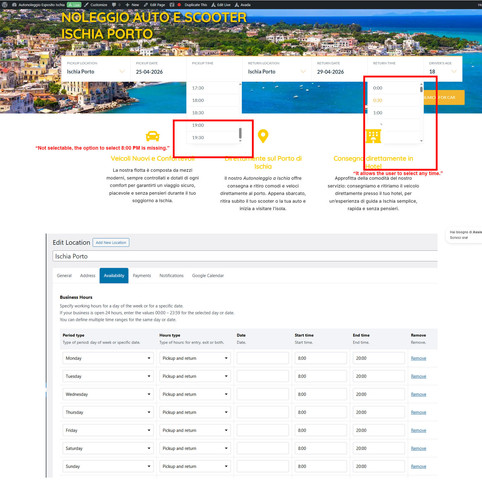Click the Date field in Monday row
Viewport: 482px width, 500px height.
point(263,358)
